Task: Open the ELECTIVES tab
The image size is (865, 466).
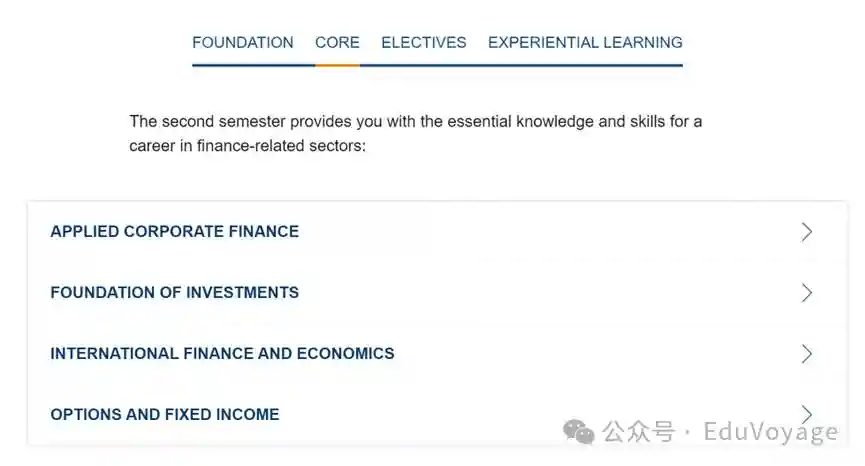Action: tap(424, 43)
